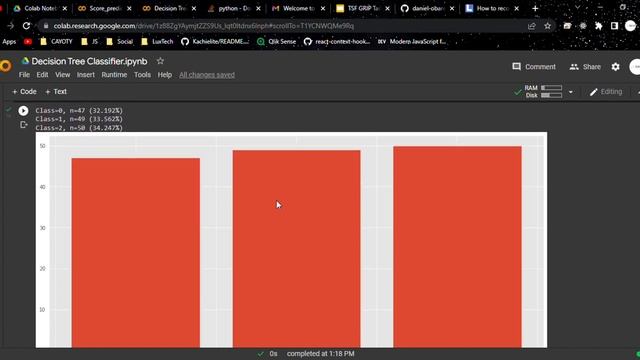The width and height of the screenshot is (640, 360).
Task: Open the YouTube bookmark icon
Action: pyautogui.click(x=28, y=42)
